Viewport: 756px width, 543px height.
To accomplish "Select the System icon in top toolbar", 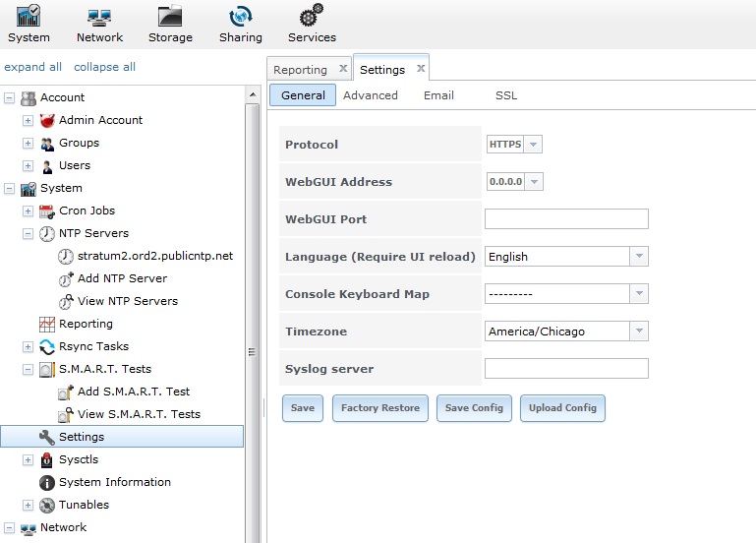I will point(29,18).
